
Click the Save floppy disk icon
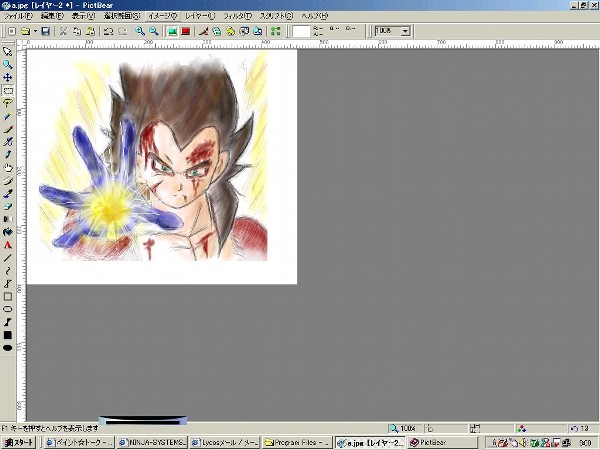click(47, 31)
